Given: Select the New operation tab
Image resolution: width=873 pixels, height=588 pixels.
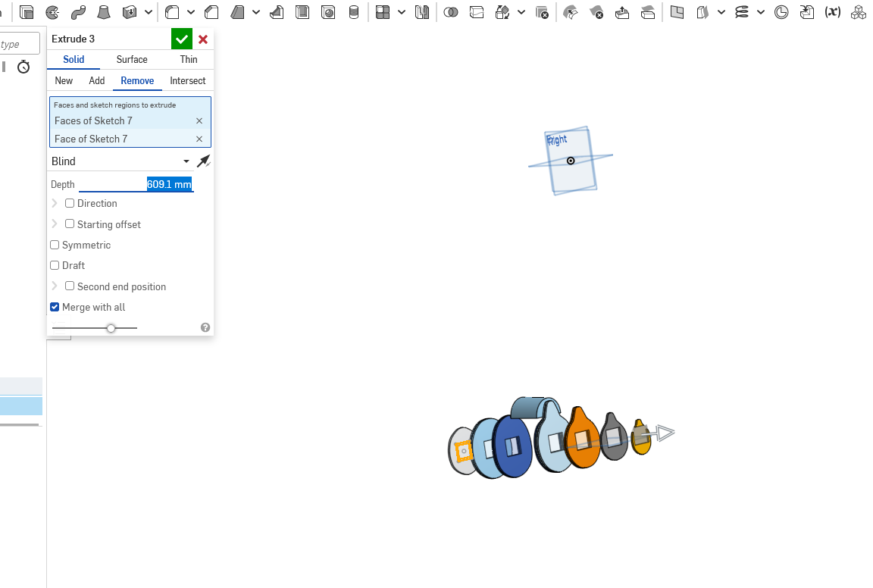Looking at the screenshot, I should (x=64, y=81).
